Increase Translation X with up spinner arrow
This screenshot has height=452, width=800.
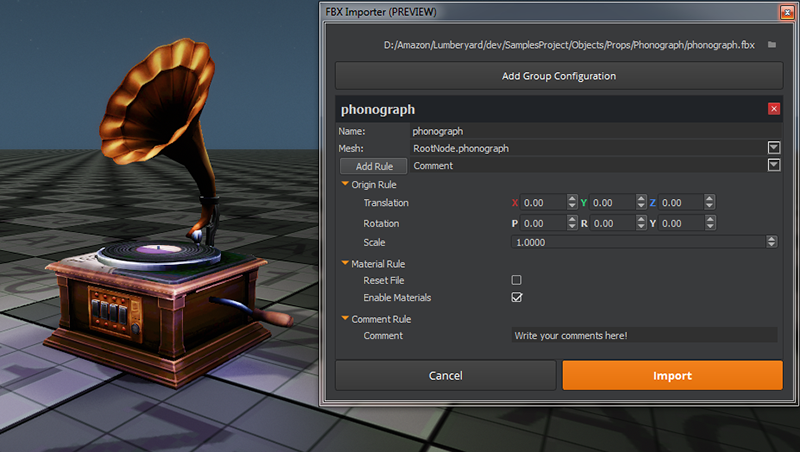click(x=572, y=198)
